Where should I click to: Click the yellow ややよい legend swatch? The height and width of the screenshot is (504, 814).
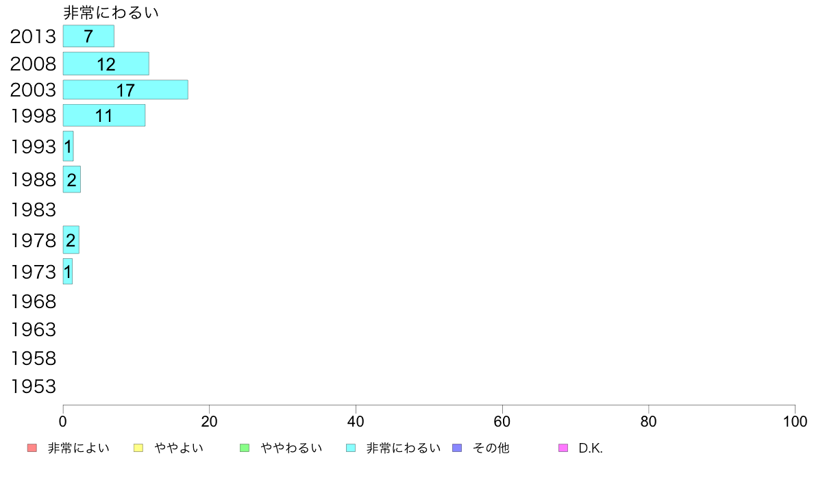pyautogui.click(x=138, y=448)
